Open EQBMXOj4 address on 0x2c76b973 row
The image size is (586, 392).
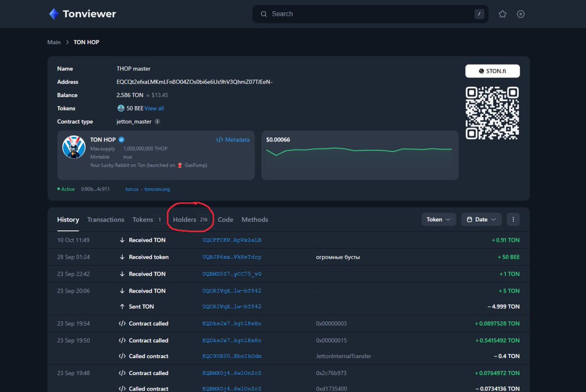tap(232, 373)
